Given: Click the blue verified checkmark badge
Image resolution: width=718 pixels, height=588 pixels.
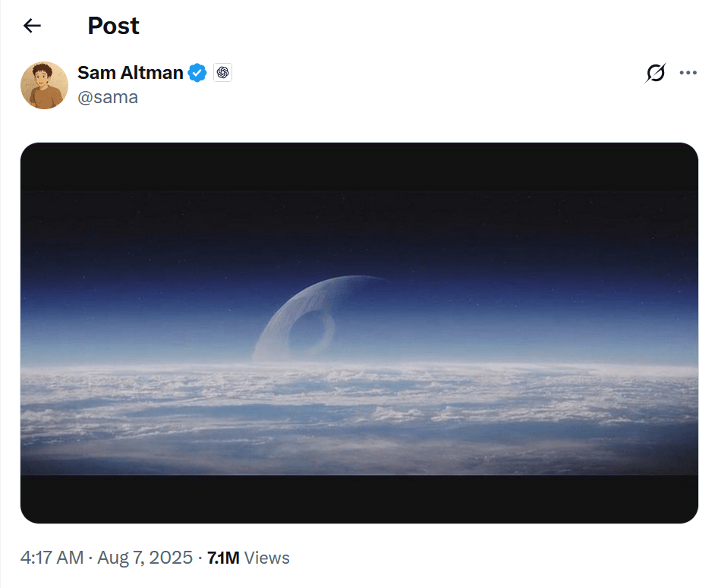Looking at the screenshot, I should coord(197,73).
